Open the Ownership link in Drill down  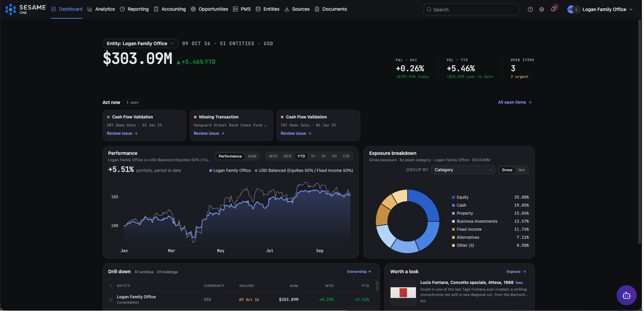point(359,272)
